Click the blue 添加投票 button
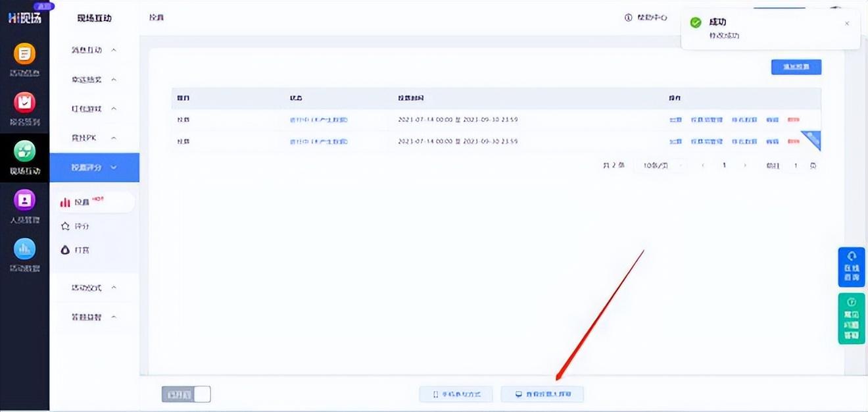 (x=796, y=67)
